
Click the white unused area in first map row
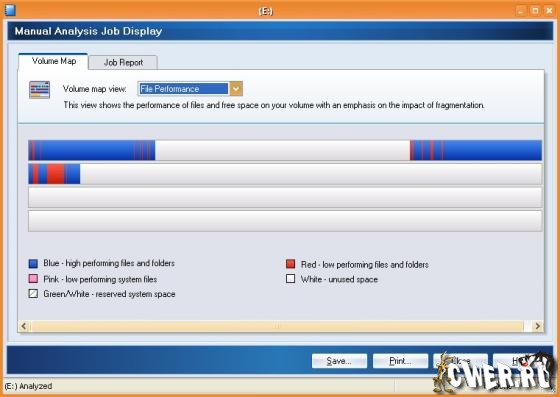[x=282, y=150]
